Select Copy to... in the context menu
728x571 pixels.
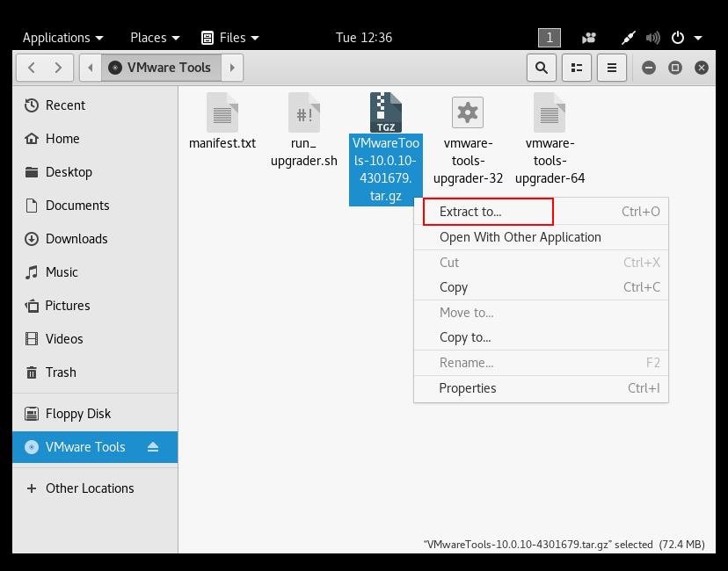(x=541, y=337)
